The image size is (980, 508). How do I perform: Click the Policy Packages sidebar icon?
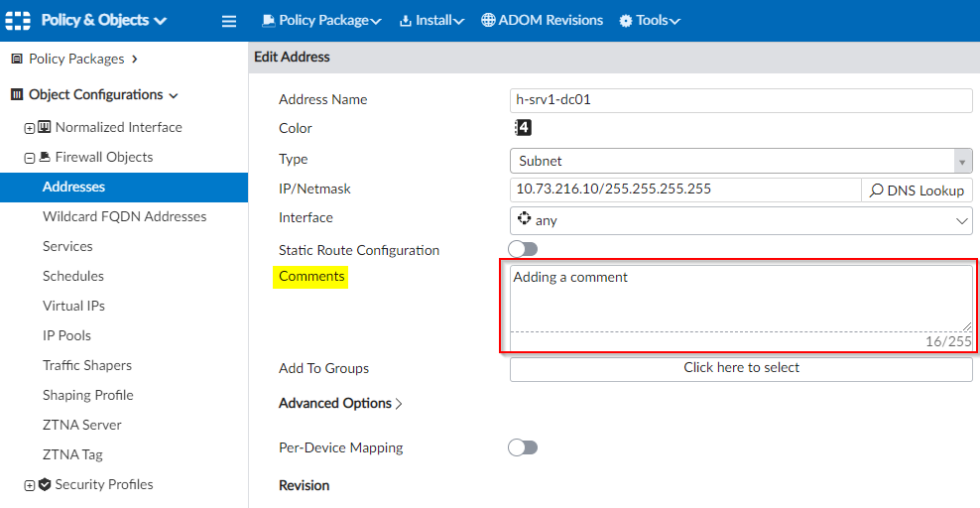(x=17, y=59)
